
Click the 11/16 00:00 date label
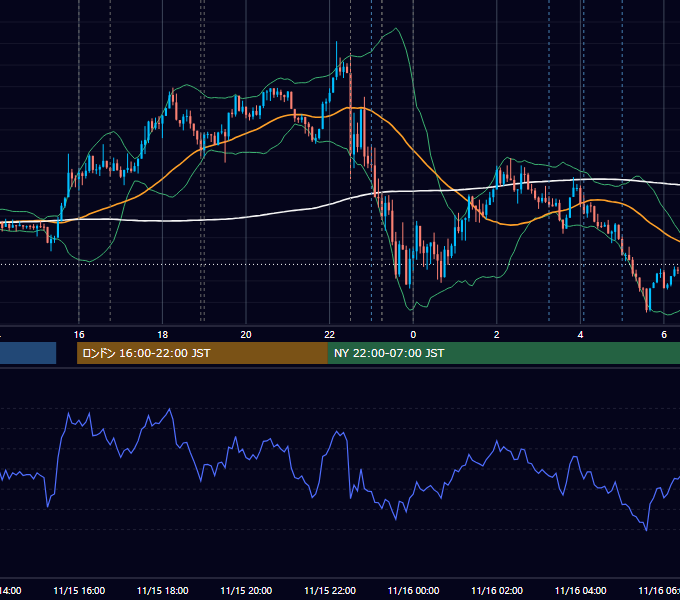(413, 590)
